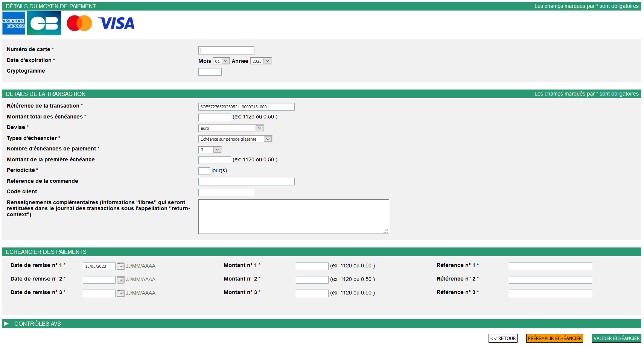This screenshot has height=346, width=644.
Task: Click the Montant n° 1 input field
Action: pos(312,266)
